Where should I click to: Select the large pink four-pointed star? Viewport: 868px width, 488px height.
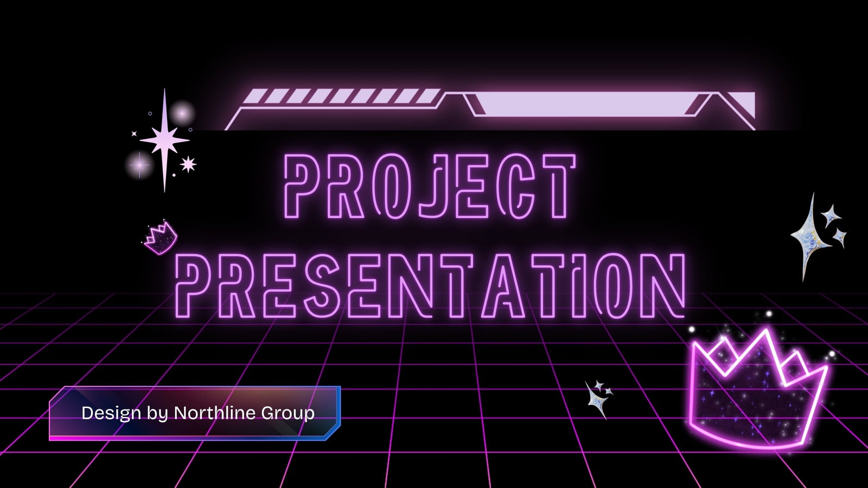[x=164, y=140]
